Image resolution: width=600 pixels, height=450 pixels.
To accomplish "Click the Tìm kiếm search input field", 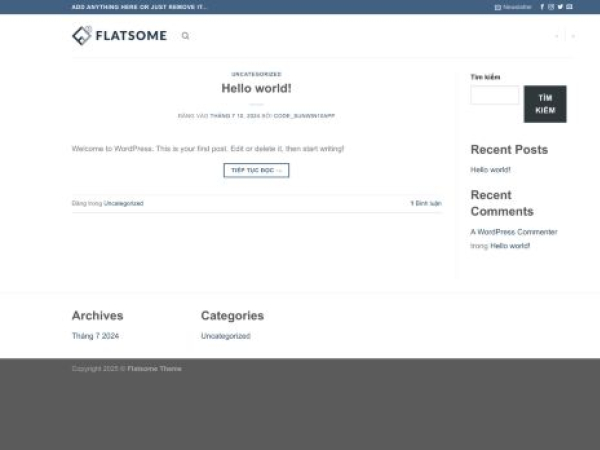I will coord(494,95).
